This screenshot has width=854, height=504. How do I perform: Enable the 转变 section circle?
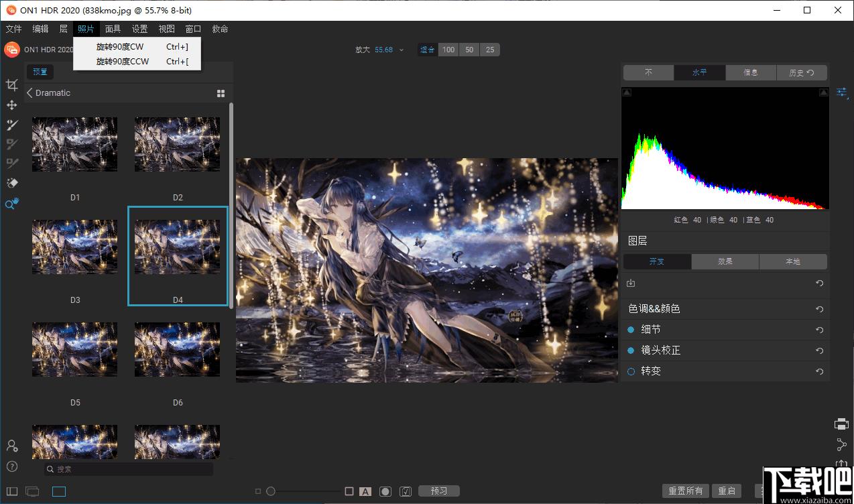[x=631, y=371]
